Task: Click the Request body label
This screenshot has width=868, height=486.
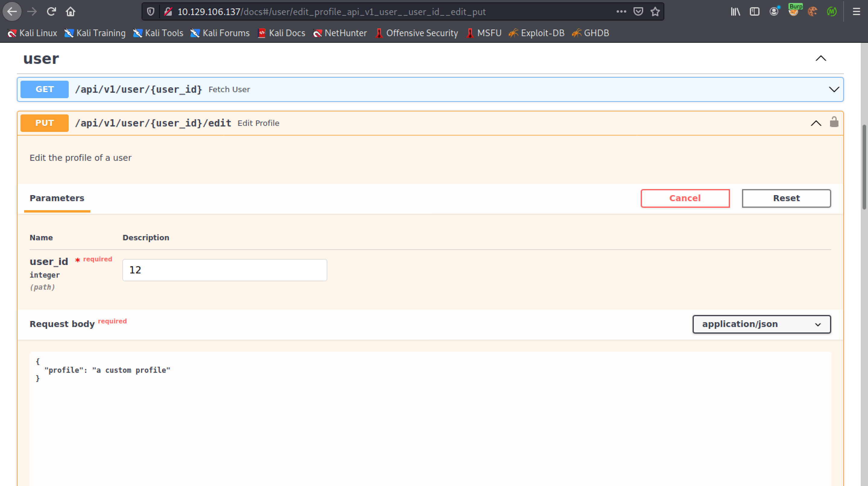Action: [x=62, y=324]
